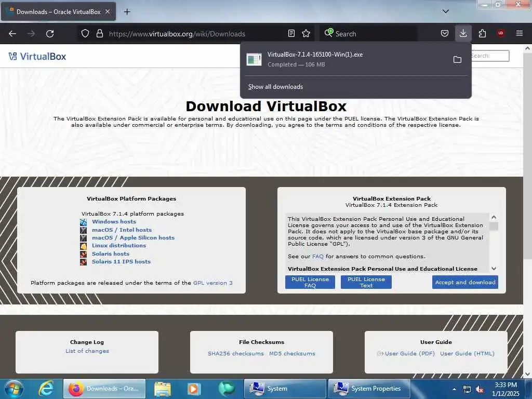Open the Windows Start orb
532x399 pixels.
point(14,389)
